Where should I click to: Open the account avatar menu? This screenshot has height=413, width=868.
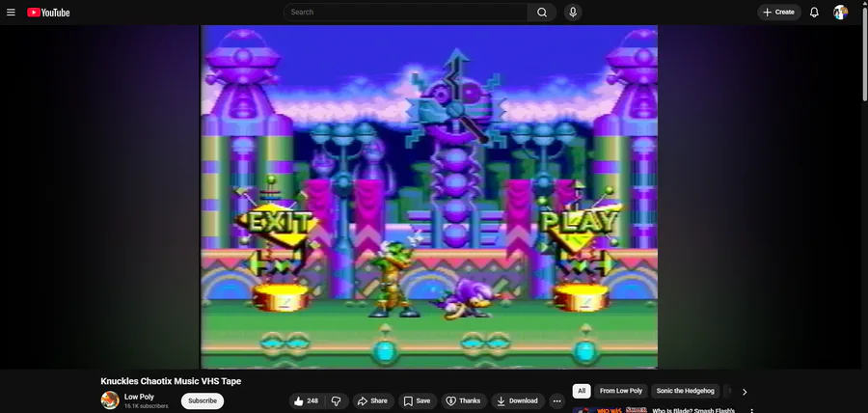[x=840, y=13]
